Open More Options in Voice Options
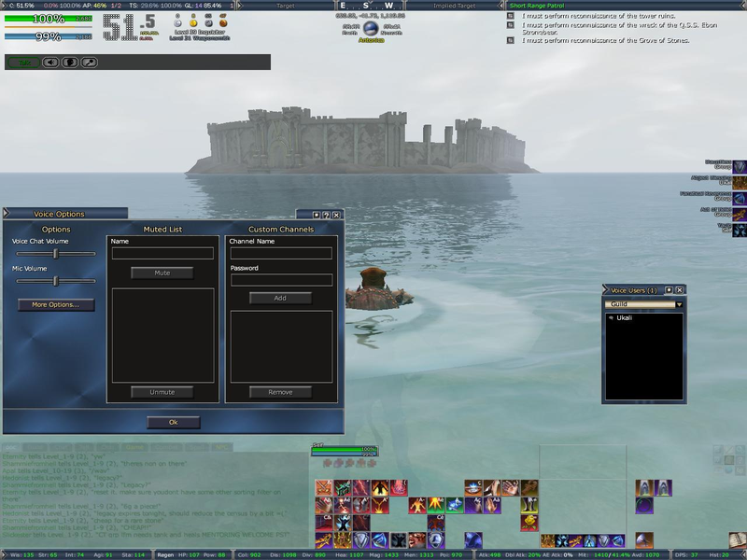This screenshot has width=747, height=560. (x=56, y=305)
